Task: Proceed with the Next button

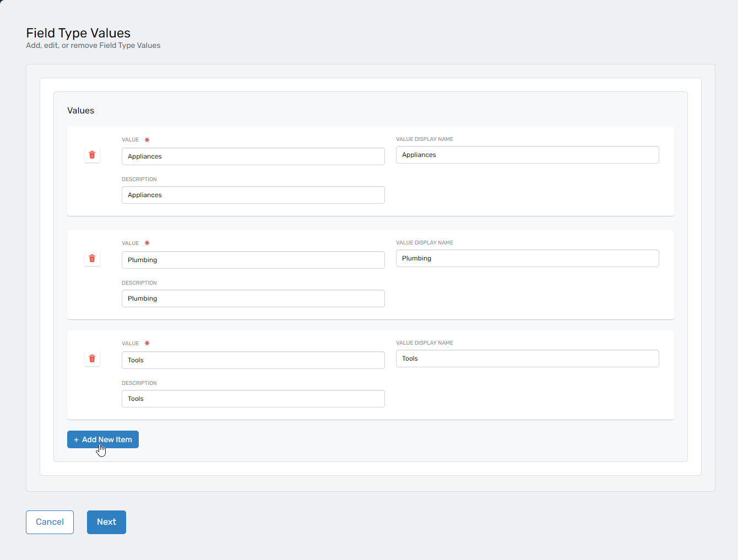Action: pos(106,522)
